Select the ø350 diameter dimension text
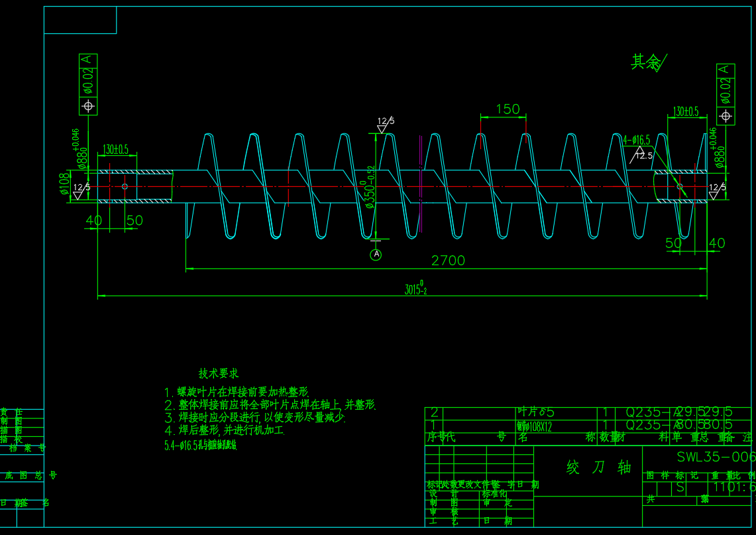Viewport: 756px width, 535px height. pos(370,188)
